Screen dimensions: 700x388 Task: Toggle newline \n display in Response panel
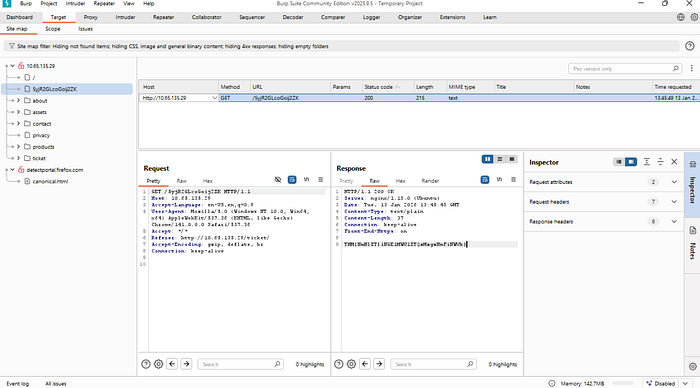tap(499, 179)
